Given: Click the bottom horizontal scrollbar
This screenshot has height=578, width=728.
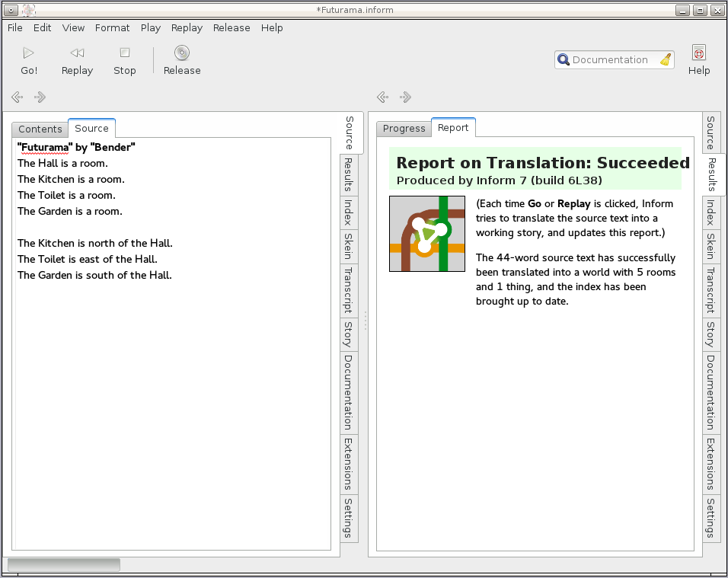Looking at the screenshot, I should pyautogui.click(x=64, y=564).
